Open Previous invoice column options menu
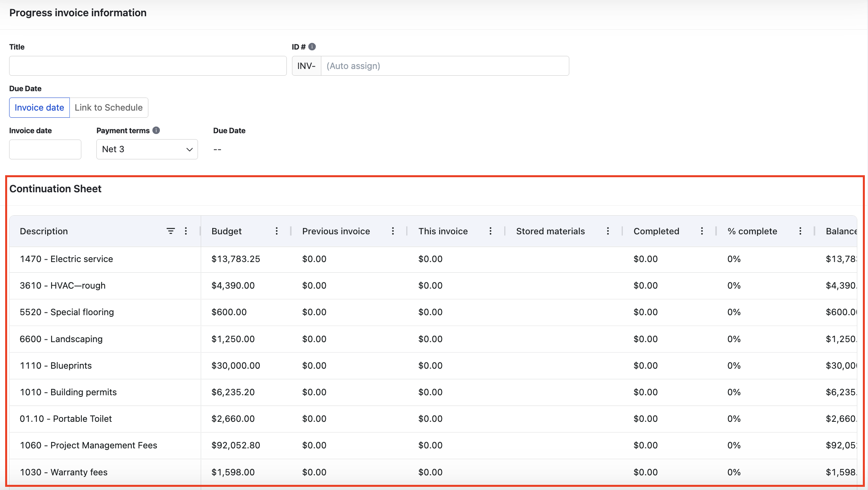The image size is (868, 490). click(393, 231)
